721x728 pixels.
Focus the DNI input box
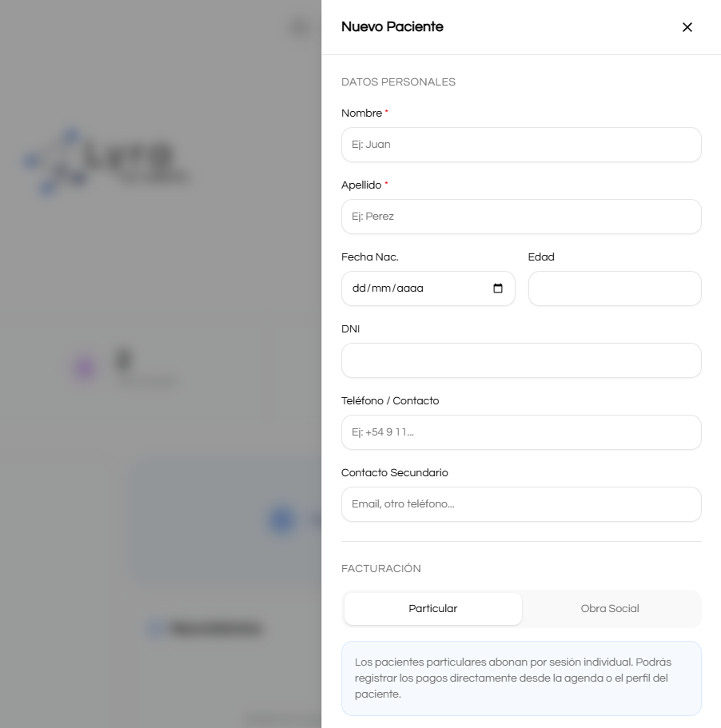(521, 360)
